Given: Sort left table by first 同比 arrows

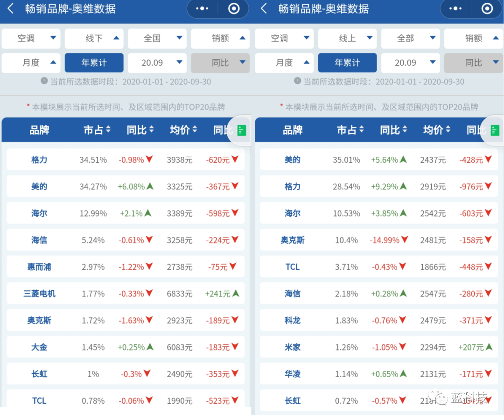Looking at the screenshot, I should tap(151, 130).
